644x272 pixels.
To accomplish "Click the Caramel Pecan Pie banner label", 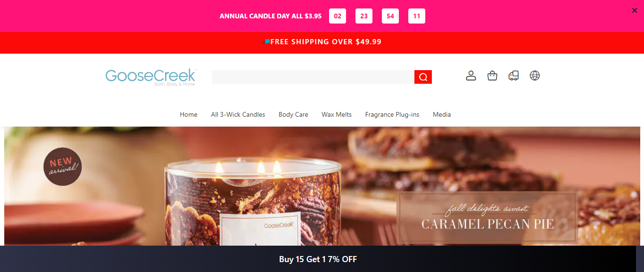I will click(x=487, y=217).
